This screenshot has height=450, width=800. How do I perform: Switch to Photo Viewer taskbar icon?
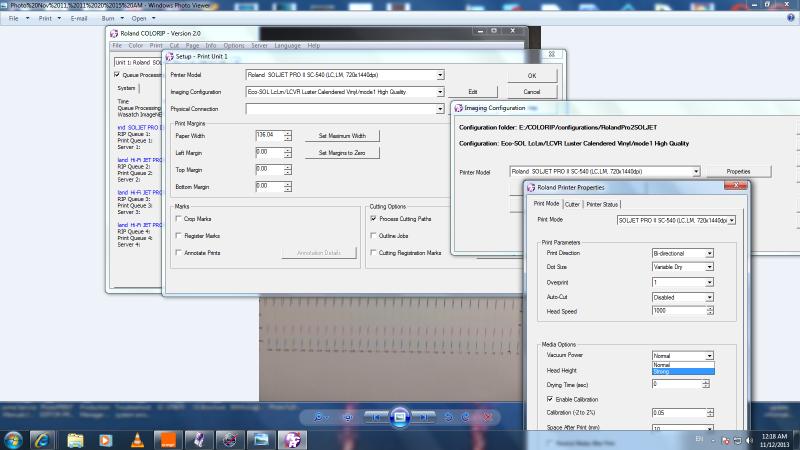pos(261,440)
